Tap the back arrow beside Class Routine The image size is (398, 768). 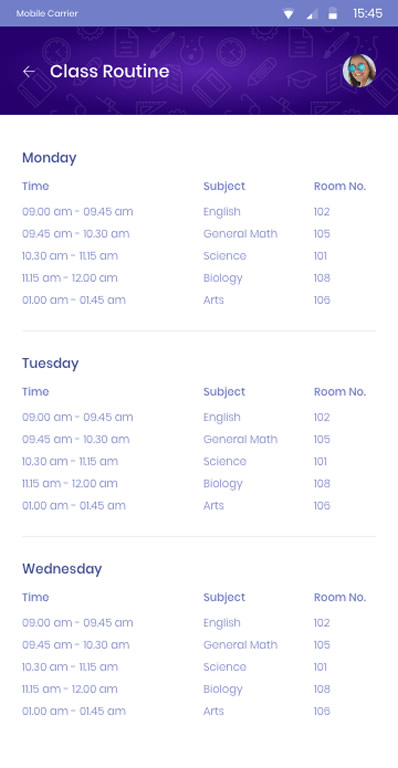point(29,72)
